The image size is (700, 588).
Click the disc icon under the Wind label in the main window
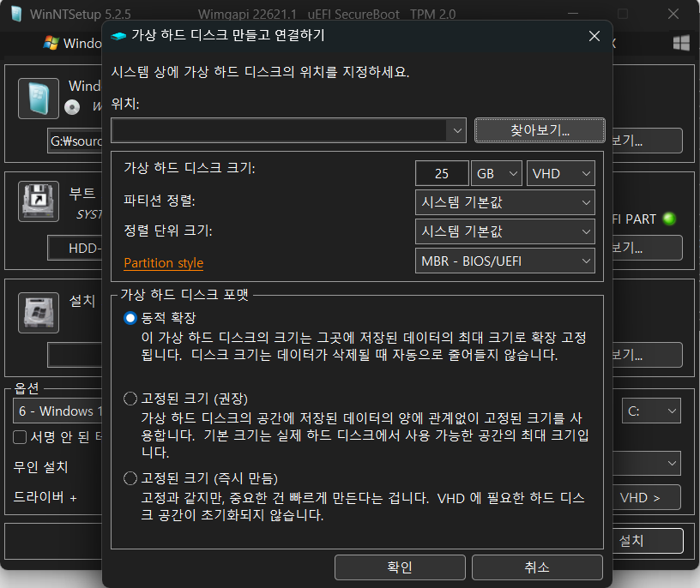[x=72, y=107]
